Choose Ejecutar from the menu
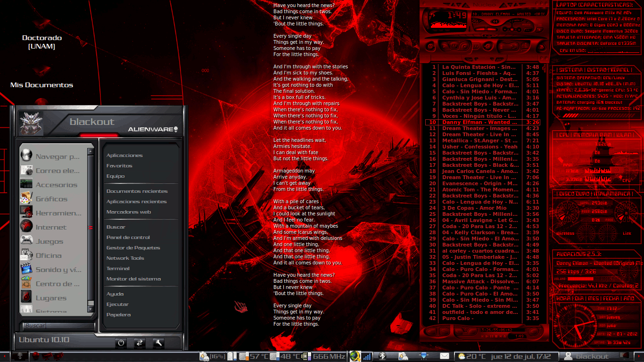 pyautogui.click(x=117, y=304)
